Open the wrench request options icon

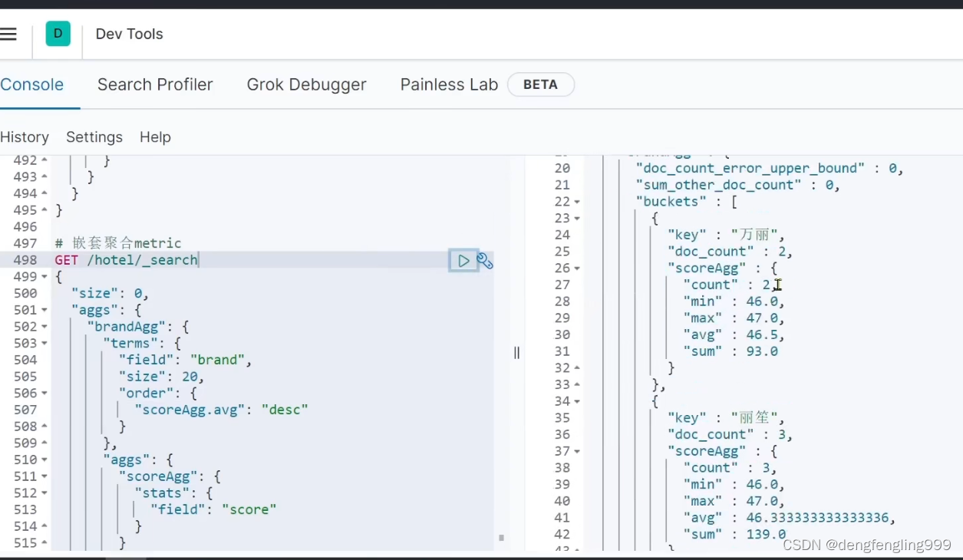[x=485, y=261]
